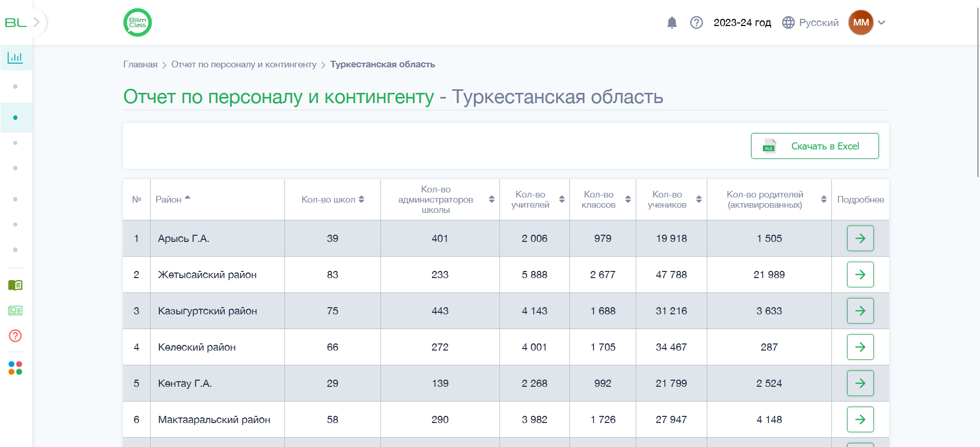Open the colored dots apps icon
980x447 pixels.
point(15,368)
